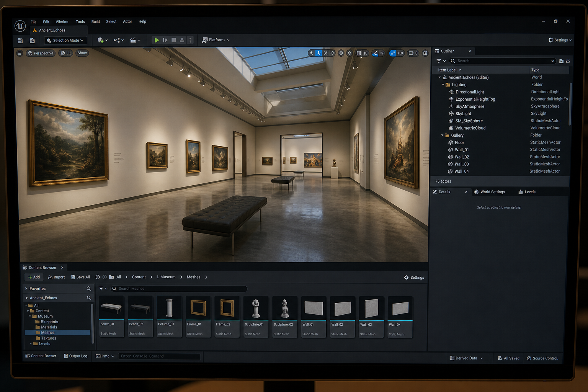Toggle grid snapping icon in viewport

click(359, 53)
